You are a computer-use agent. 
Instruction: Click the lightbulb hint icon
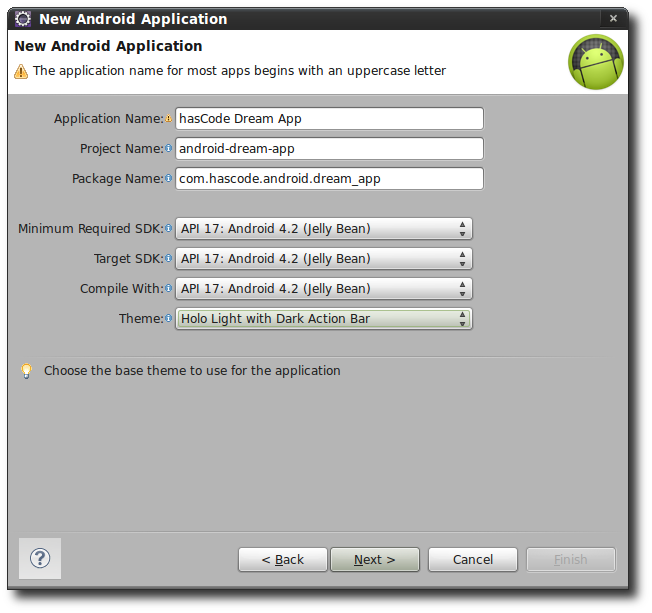point(27,371)
